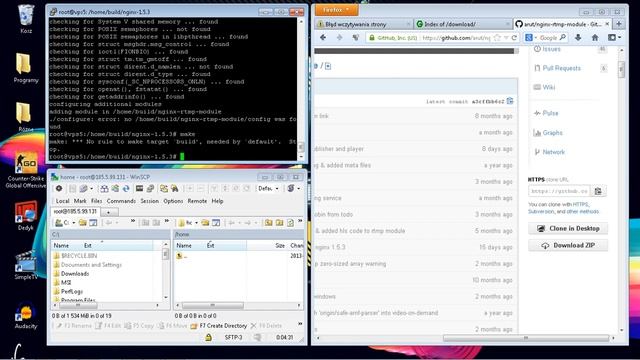This screenshot has height=360, width=640.
Task: Open WinSCP preferences gear icon
Action: pos(59,188)
